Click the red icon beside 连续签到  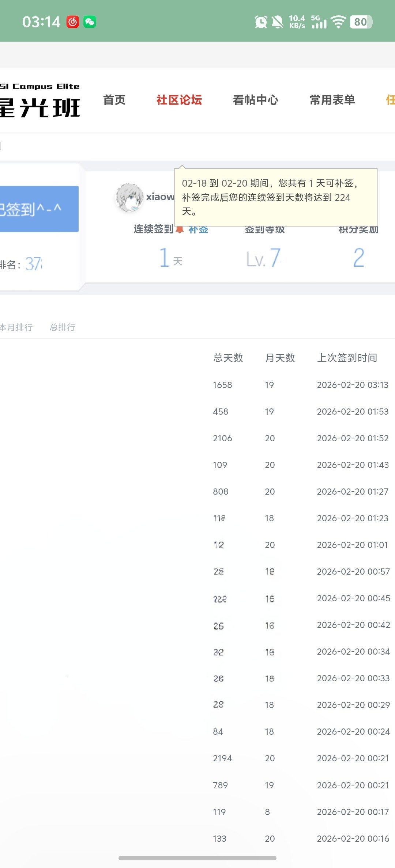click(180, 229)
